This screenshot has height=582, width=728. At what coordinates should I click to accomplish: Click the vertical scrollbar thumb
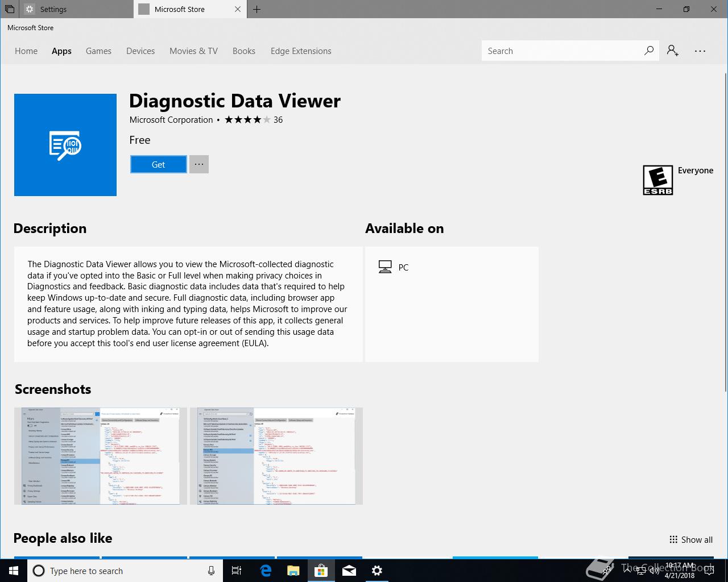click(725, 232)
